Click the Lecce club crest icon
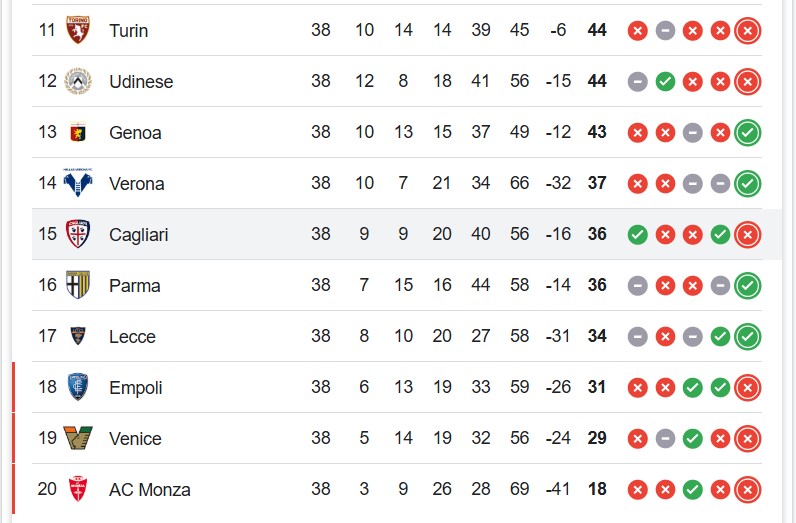 [78, 336]
